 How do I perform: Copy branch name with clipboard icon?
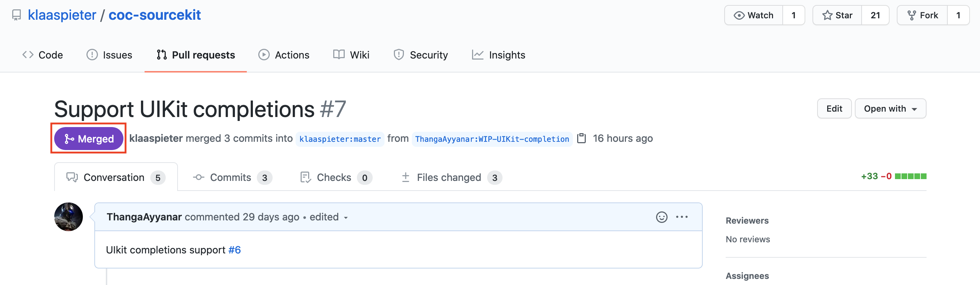click(x=581, y=138)
